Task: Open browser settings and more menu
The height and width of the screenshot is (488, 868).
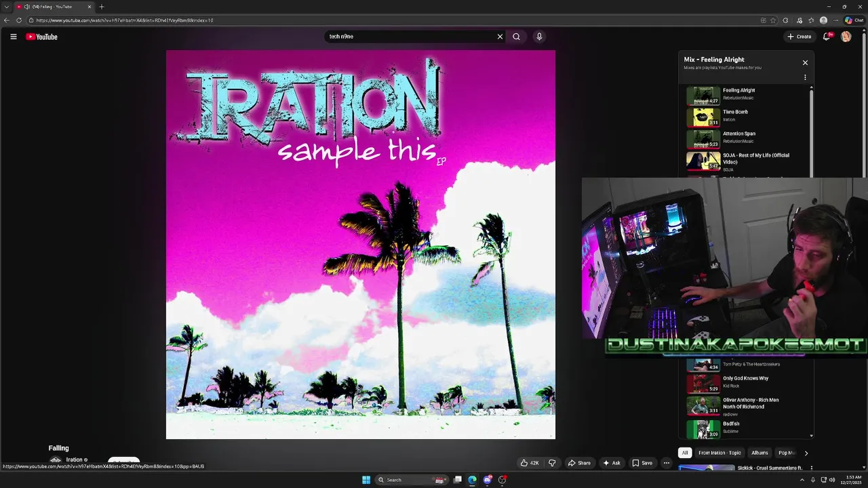Action: tap(835, 20)
